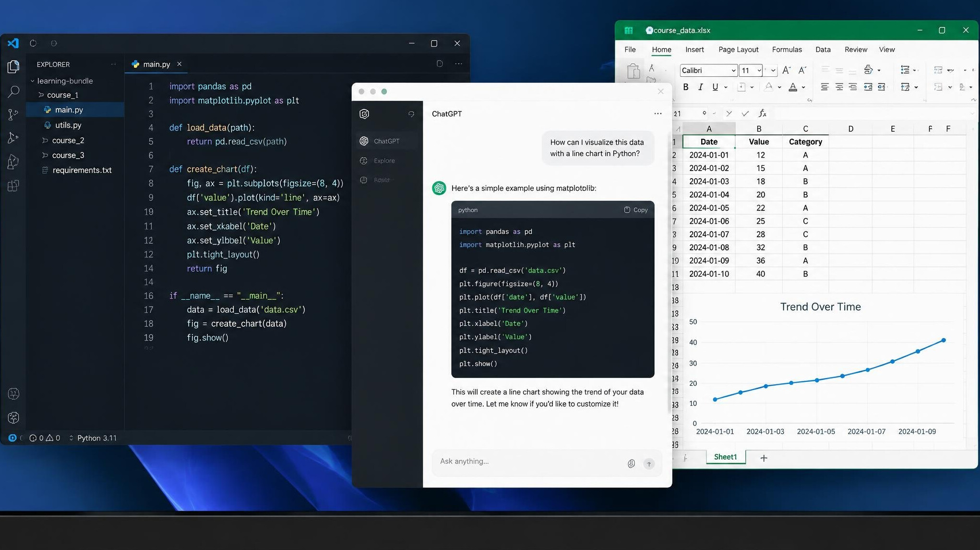This screenshot has width=980, height=550.
Task: Open the three-dot menu in ChatGPT header
Action: (x=657, y=114)
